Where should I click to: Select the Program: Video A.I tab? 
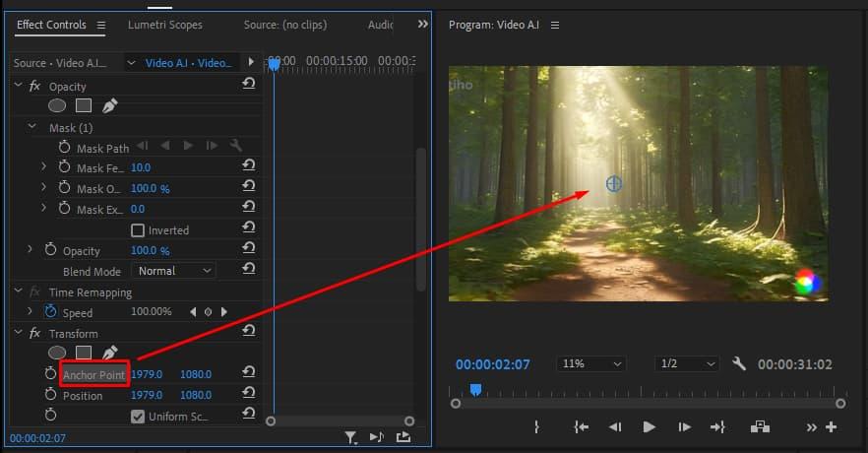tap(494, 25)
